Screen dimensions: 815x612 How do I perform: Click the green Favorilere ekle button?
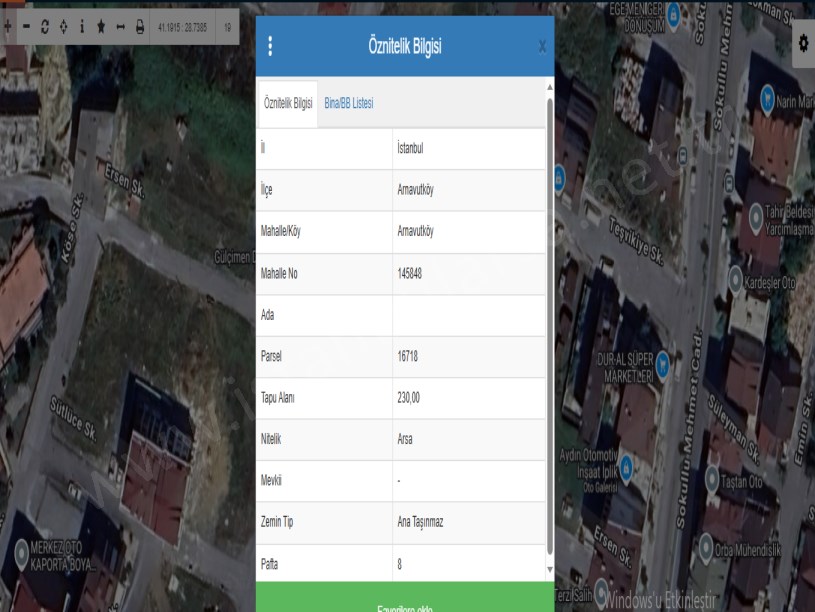405,602
